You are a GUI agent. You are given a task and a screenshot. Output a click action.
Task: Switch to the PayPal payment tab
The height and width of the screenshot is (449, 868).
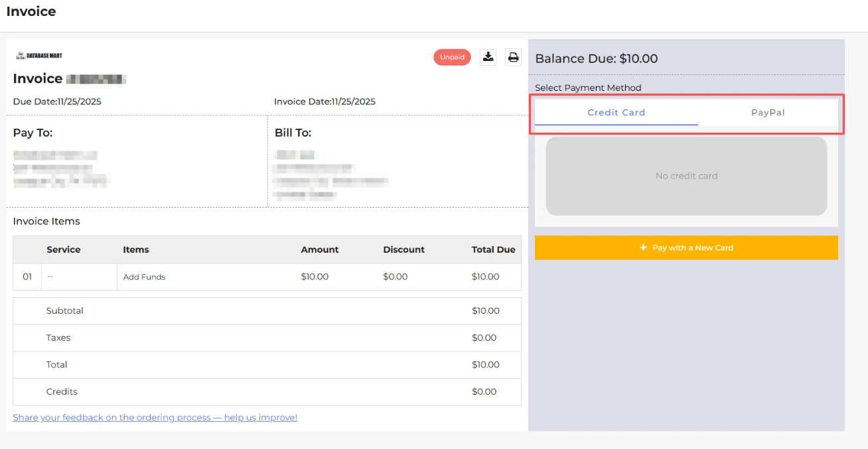coord(768,113)
